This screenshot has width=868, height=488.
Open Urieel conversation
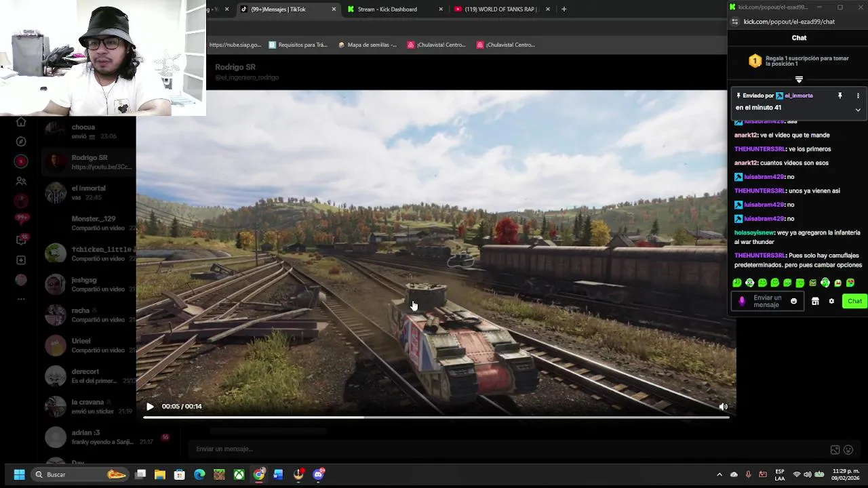(88, 345)
